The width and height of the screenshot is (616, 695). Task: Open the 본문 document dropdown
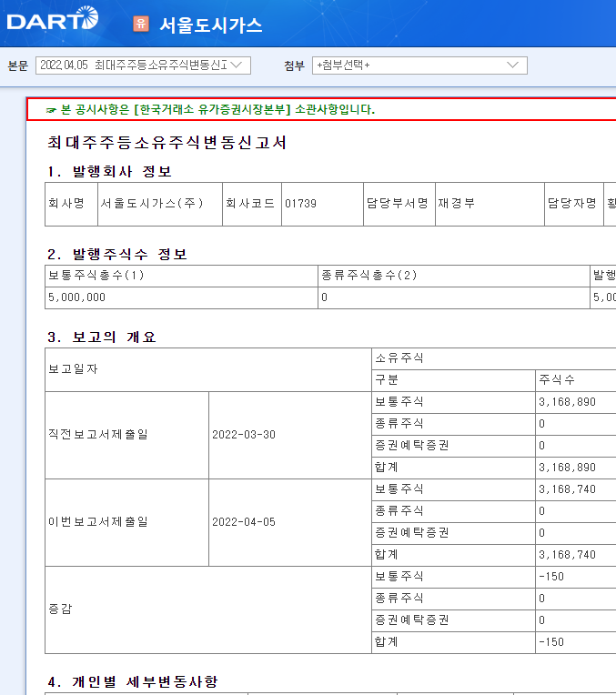pos(143,65)
